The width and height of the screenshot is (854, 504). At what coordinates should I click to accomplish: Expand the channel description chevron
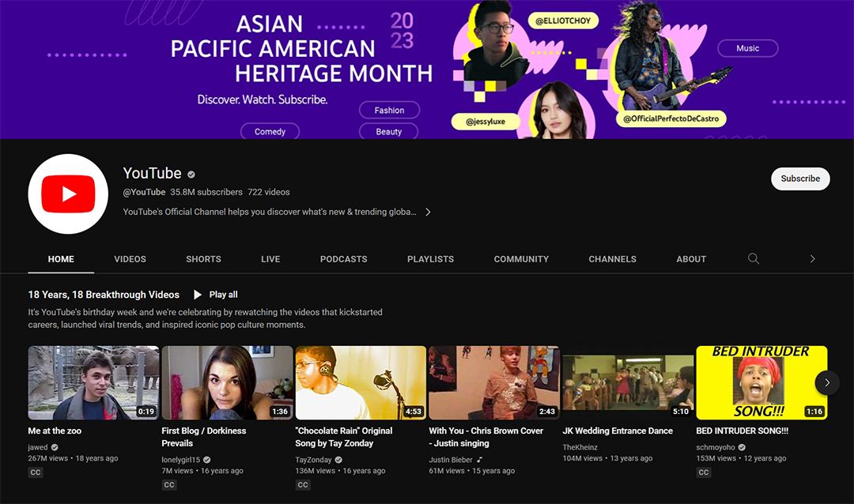[428, 212]
